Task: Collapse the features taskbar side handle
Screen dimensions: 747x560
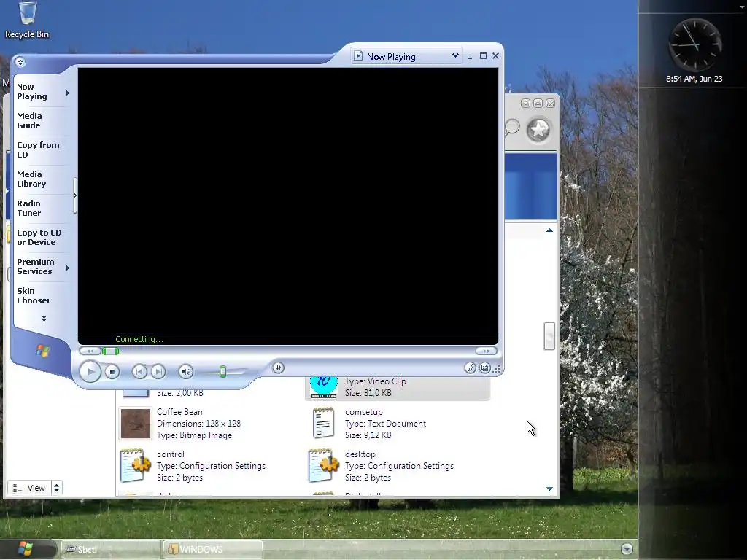Action: [x=75, y=195]
